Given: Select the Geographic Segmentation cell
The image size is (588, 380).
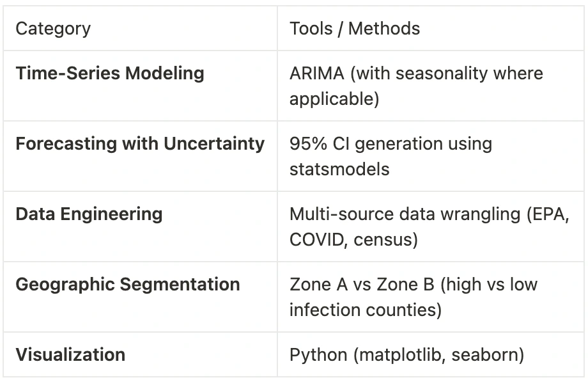Looking at the screenshot, I should 128,284.
